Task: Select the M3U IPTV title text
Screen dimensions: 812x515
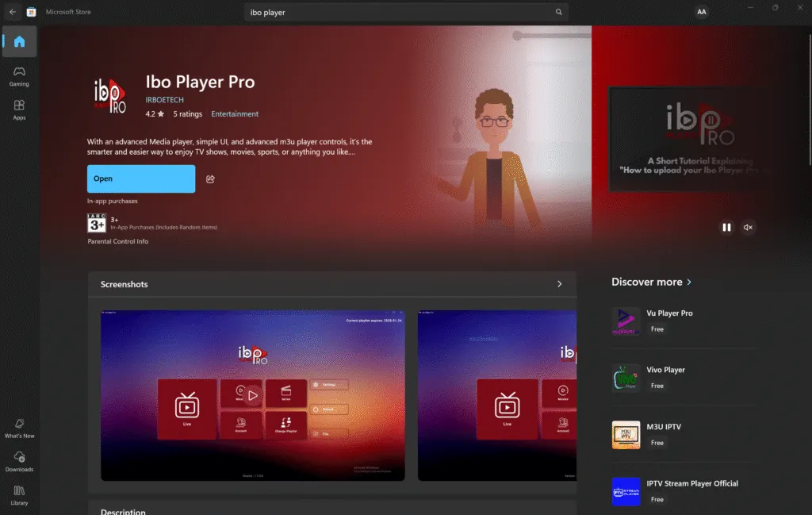Action: pos(664,427)
